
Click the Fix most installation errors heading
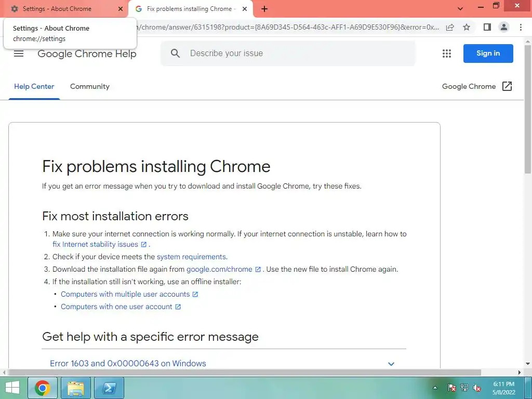[115, 216]
